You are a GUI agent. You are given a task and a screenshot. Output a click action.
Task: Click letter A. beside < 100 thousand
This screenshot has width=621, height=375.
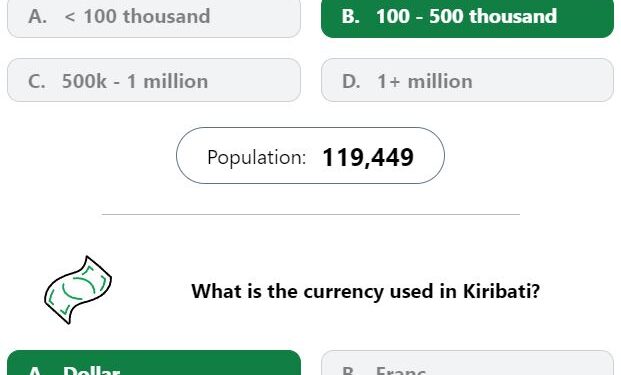[x=38, y=16]
